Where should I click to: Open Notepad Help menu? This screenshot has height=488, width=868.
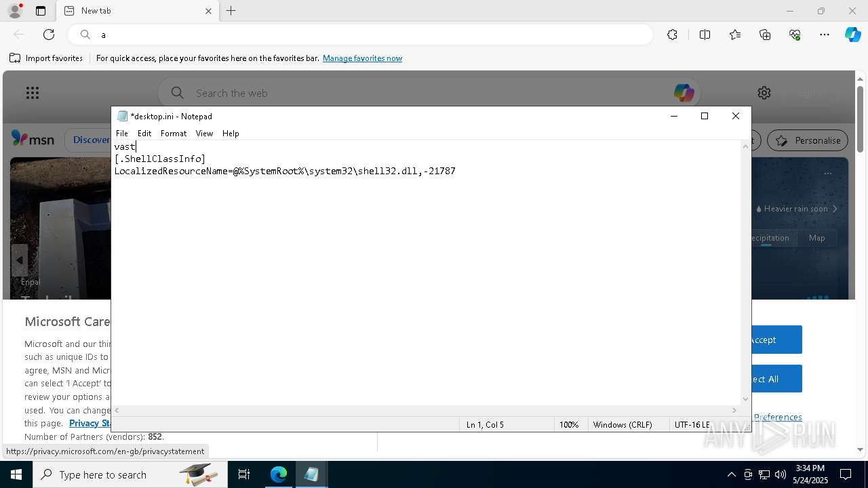click(231, 134)
